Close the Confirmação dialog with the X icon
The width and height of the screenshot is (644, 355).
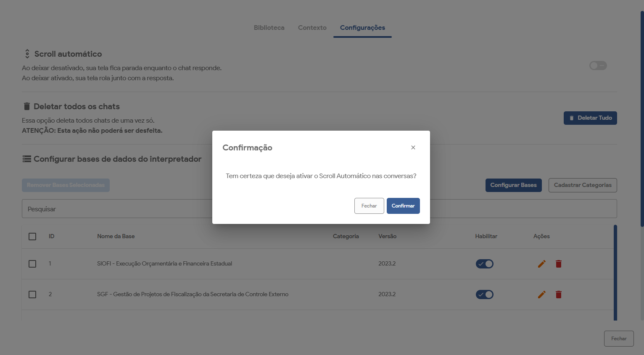pos(413,147)
